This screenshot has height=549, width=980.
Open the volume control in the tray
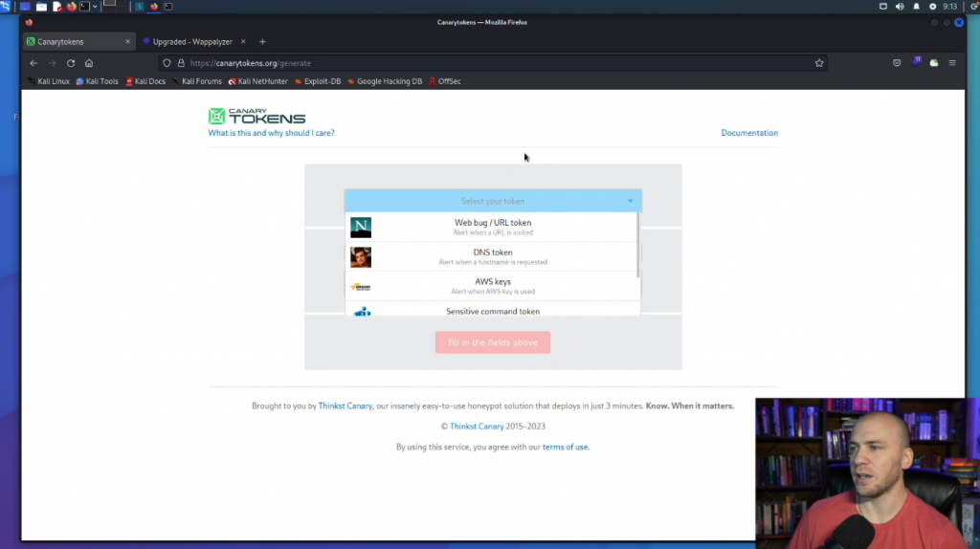[x=900, y=7]
